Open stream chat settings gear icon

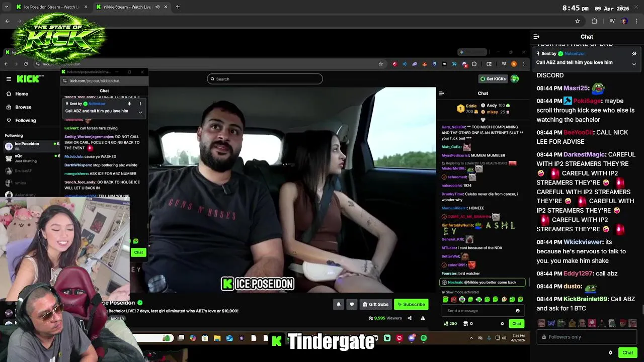pyautogui.click(x=502, y=324)
